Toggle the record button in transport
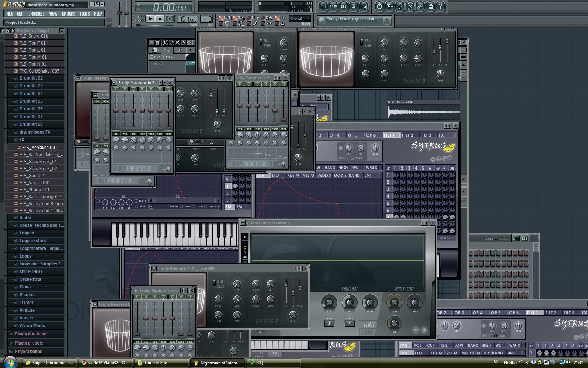This screenshot has width=588, height=368. pyautogui.click(x=170, y=19)
